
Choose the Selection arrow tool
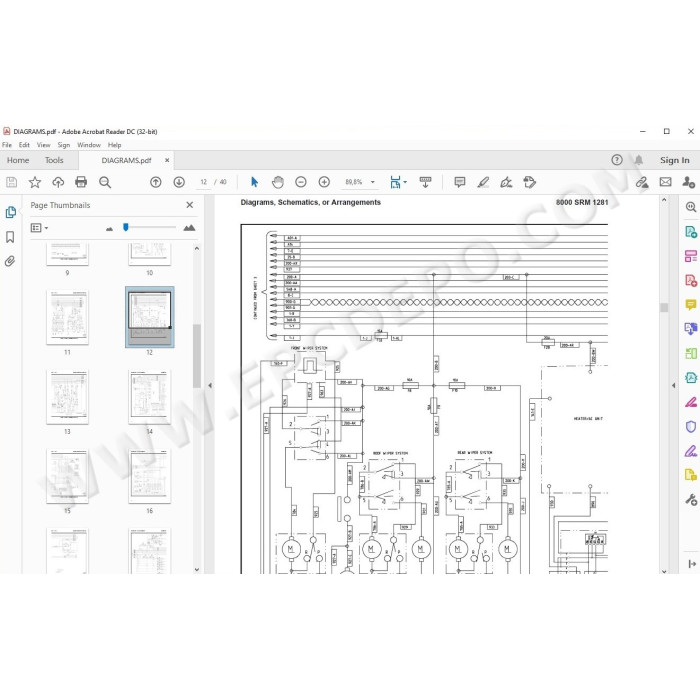pos(254,182)
